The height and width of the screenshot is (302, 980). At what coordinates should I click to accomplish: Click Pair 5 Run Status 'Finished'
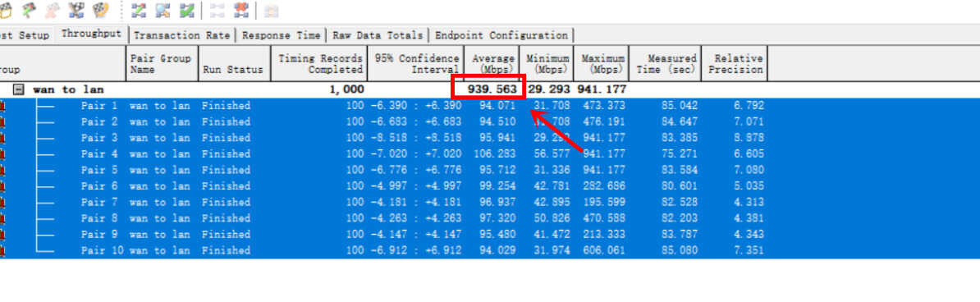[x=226, y=170]
